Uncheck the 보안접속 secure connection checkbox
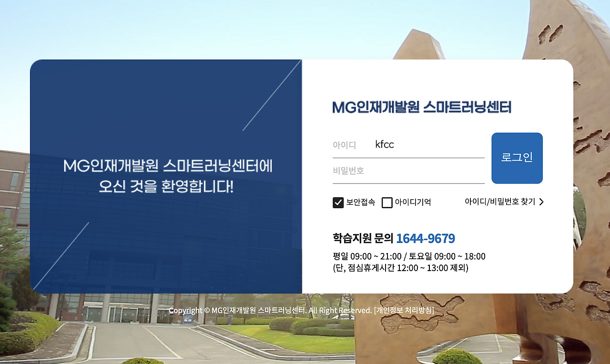The width and height of the screenshot is (610, 364). click(338, 202)
